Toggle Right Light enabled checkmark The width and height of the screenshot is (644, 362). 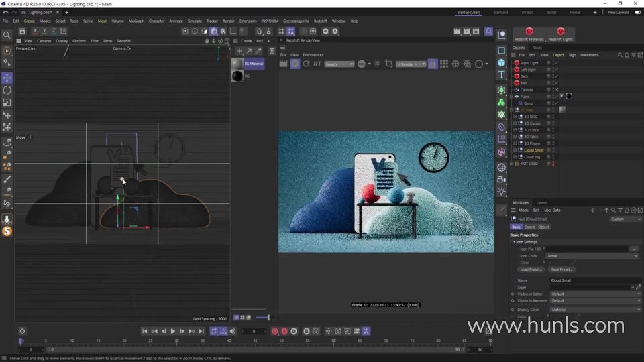click(x=555, y=63)
